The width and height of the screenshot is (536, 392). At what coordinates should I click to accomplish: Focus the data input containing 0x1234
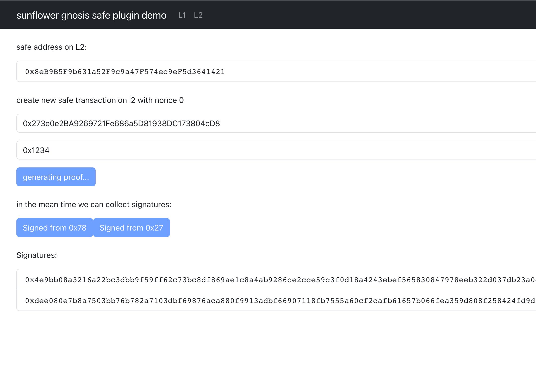tap(276, 150)
